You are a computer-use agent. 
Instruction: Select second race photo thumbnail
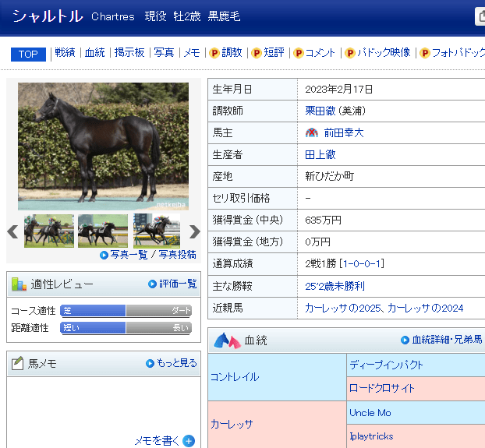(103, 231)
